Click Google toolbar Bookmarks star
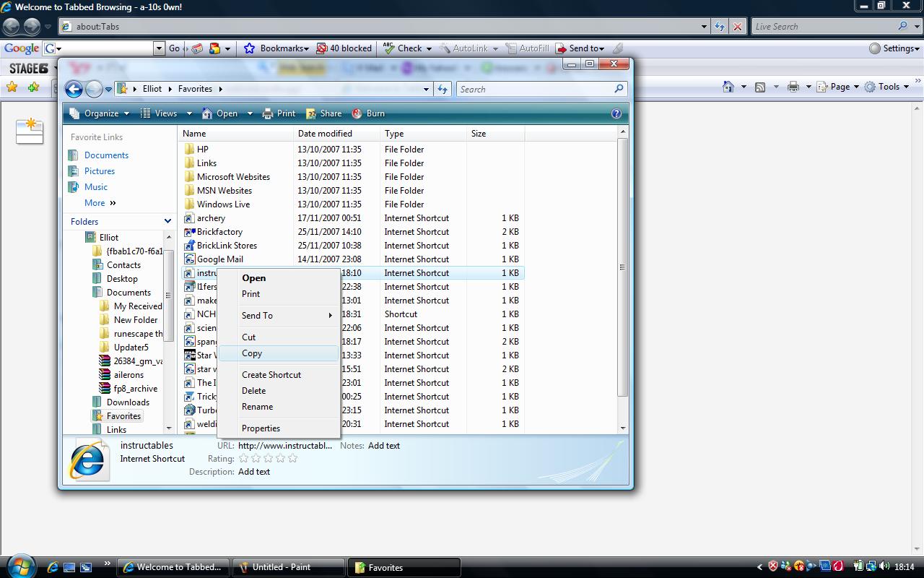This screenshot has height=578, width=924. [x=249, y=48]
